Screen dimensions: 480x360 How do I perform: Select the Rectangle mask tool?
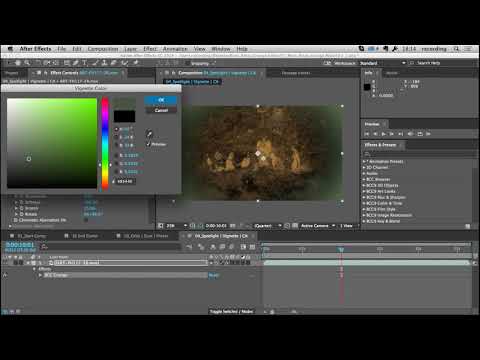pos(67,63)
